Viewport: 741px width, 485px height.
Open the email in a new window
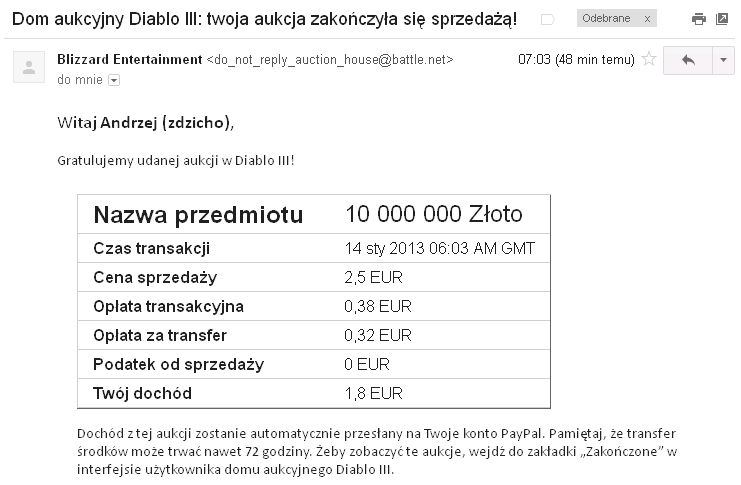pos(722,19)
